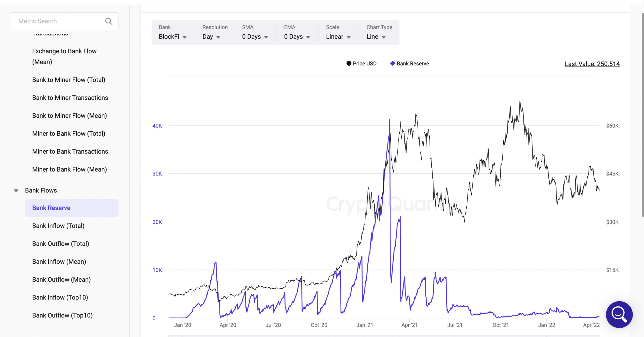Image resolution: width=644 pixels, height=337 pixels.
Task: Click the Apr '21 x-axis label
Action: click(x=410, y=325)
